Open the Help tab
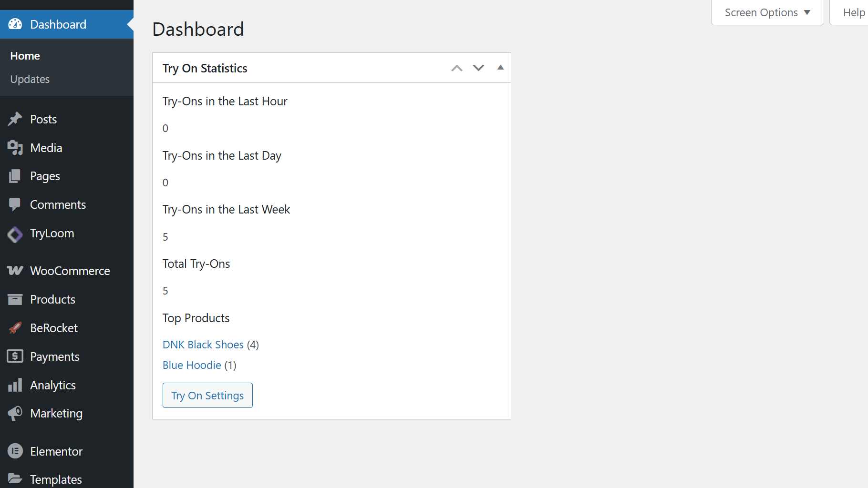868x488 pixels. (x=853, y=12)
